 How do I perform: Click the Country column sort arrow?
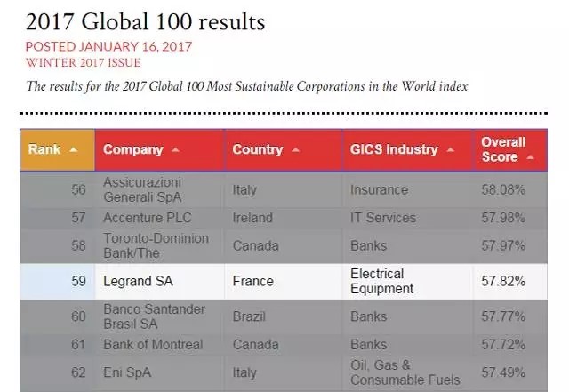[294, 149]
